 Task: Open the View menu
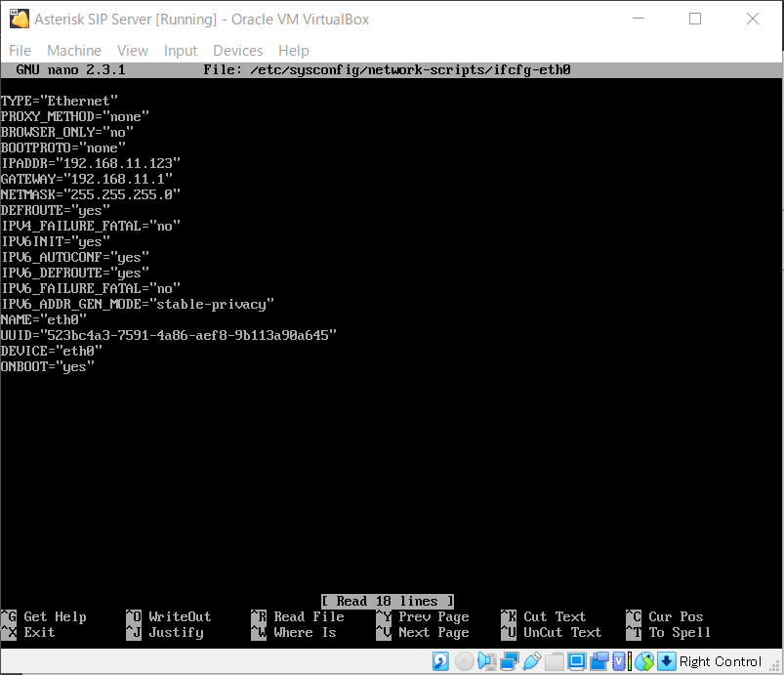133,51
